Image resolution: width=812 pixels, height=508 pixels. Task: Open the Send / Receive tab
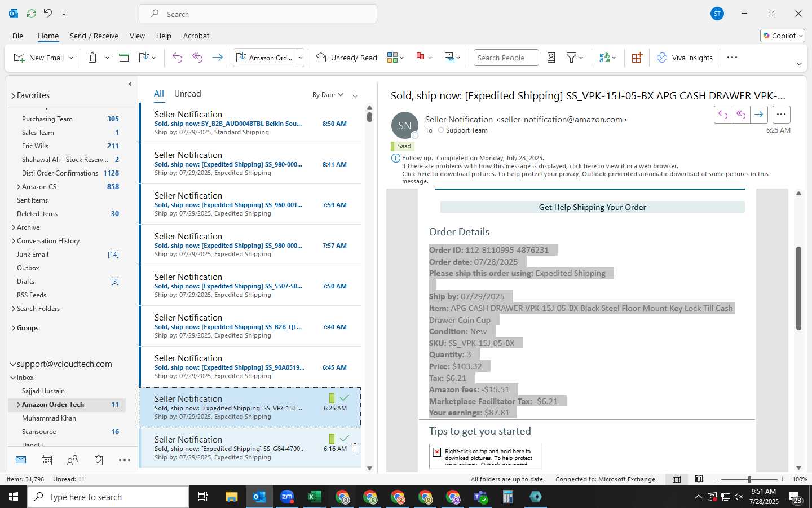click(x=94, y=36)
